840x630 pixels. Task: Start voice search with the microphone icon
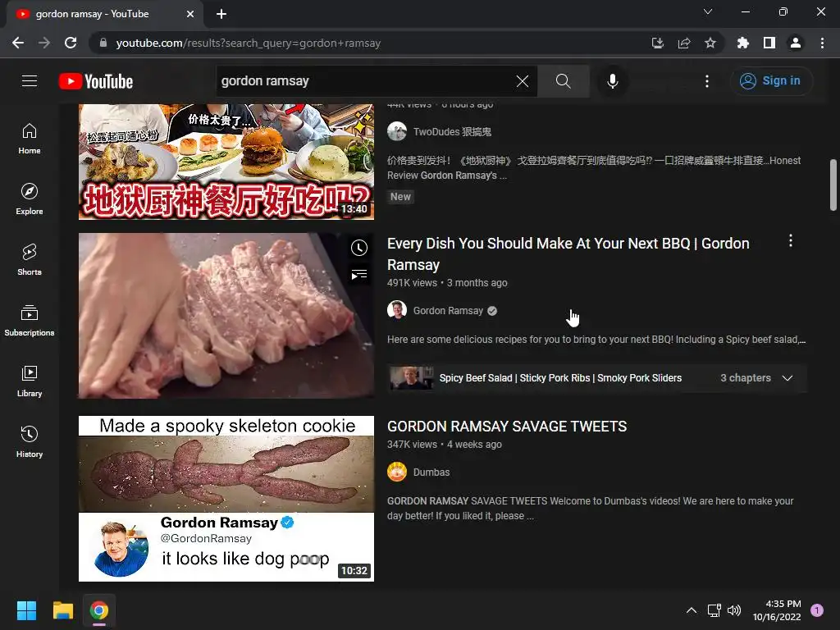point(612,81)
